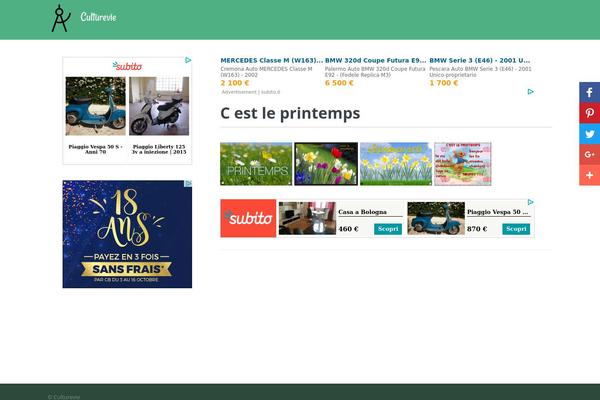Viewport: 600px width, 400px height.
Task: Open the PRINTEMPS daisy meadow thumbnail
Action: coord(256,164)
